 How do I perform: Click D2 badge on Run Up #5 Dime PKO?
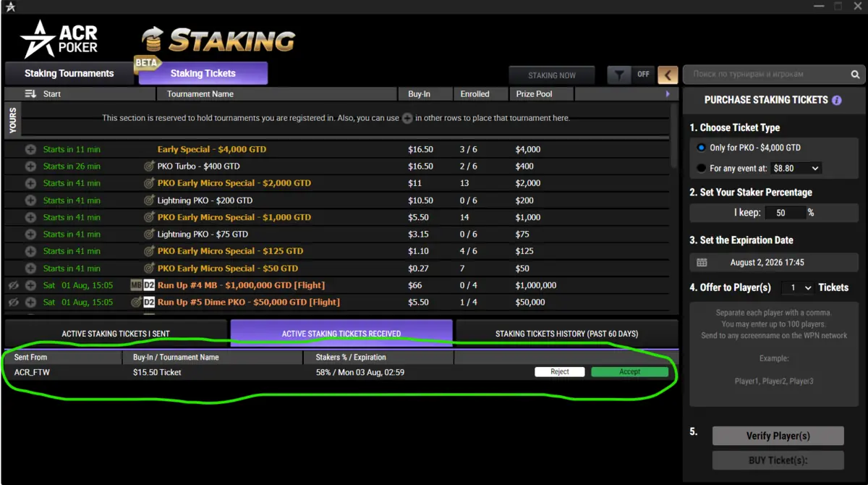point(149,302)
